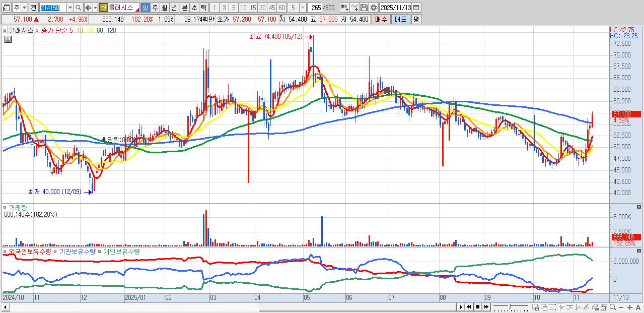
Task: Open the dropdown next to speaker icon
Action: [95, 8]
